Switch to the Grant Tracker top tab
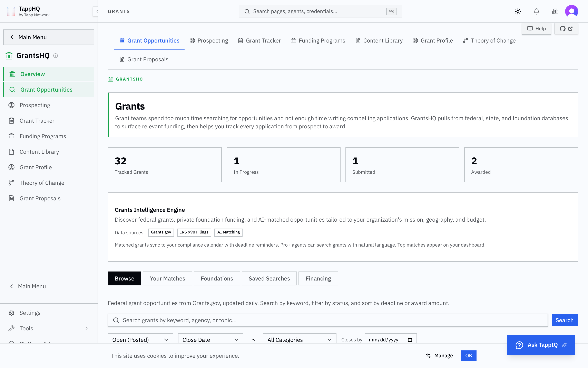This screenshot has height=368, width=588. click(x=259, y=41)
